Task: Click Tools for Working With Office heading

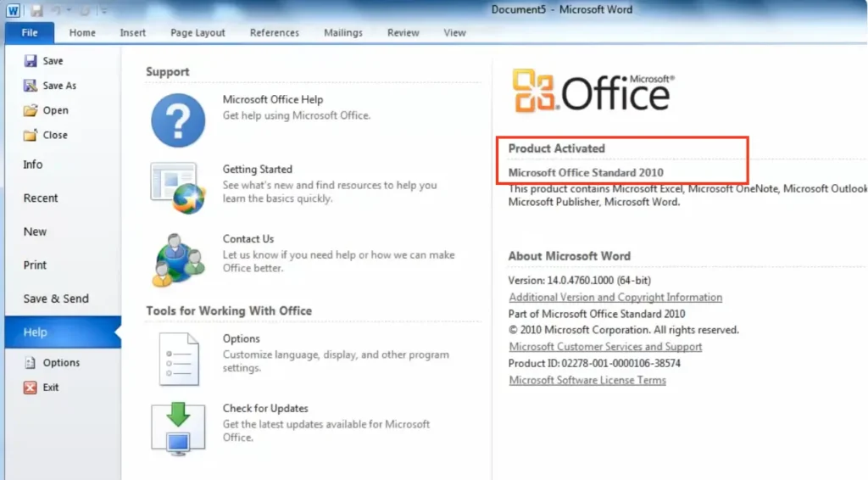Action: point(229,311)
